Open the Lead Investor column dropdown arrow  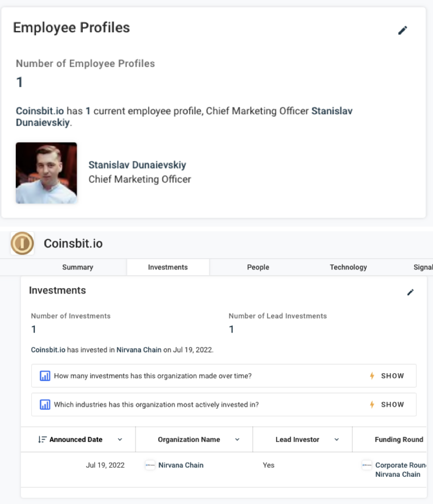(x=337, y=439)
